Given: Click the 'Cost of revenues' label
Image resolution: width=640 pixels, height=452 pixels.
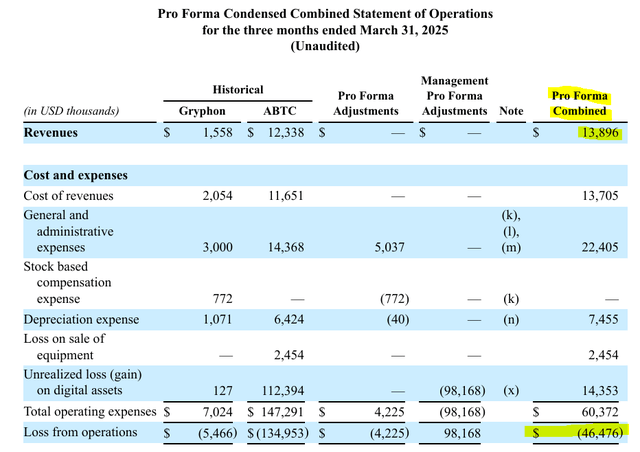Looking at the screenshot, I should [69, 196].
